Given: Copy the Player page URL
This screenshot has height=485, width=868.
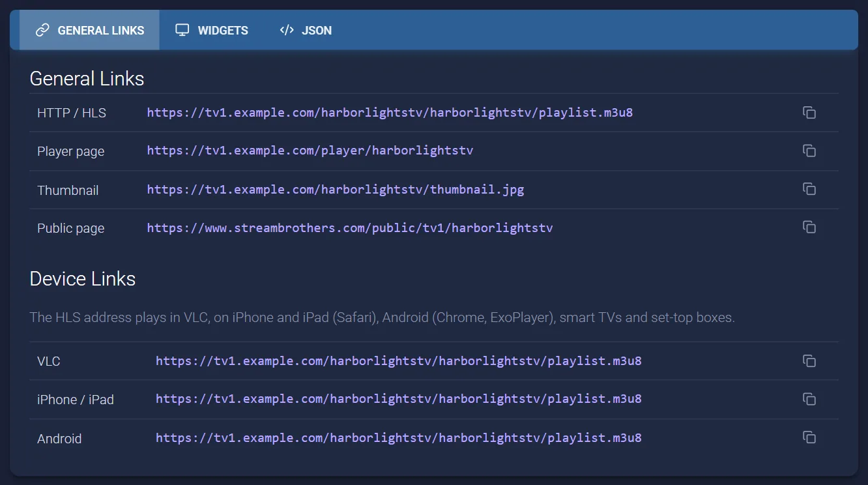Looking at the screenshot, I should (809, 151).
